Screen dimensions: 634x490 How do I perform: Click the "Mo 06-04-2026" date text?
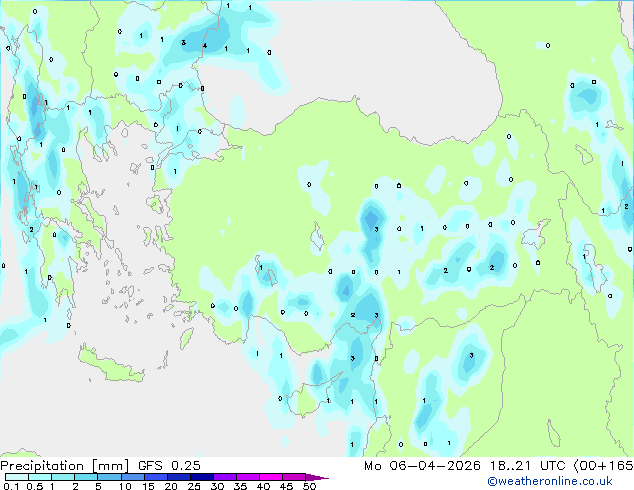[x=422, y=466]
